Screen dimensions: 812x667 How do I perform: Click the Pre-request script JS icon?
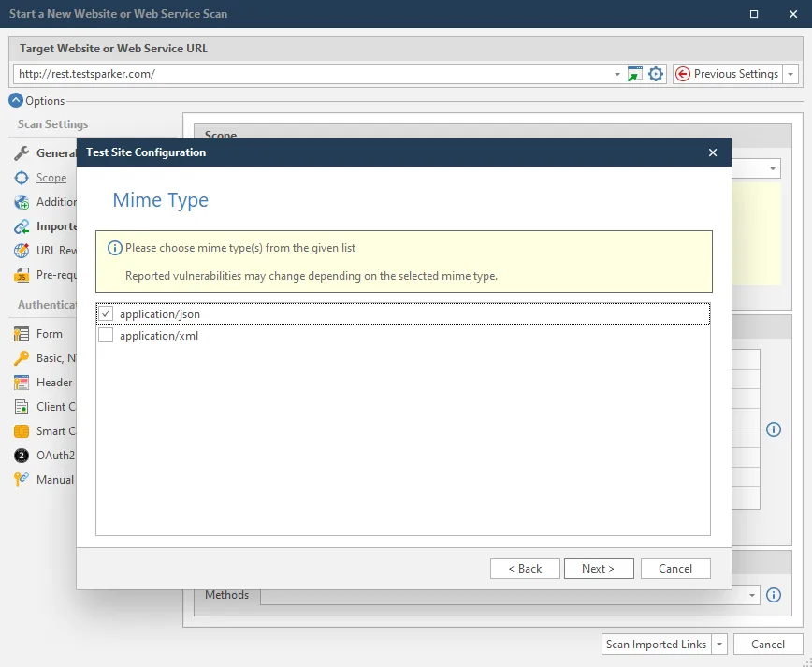(21, 273)
